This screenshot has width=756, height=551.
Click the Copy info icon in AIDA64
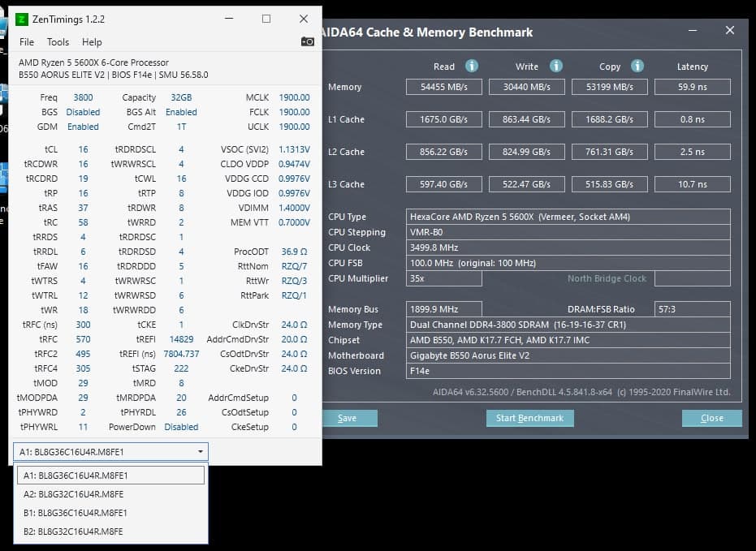[x=637, y=66]
